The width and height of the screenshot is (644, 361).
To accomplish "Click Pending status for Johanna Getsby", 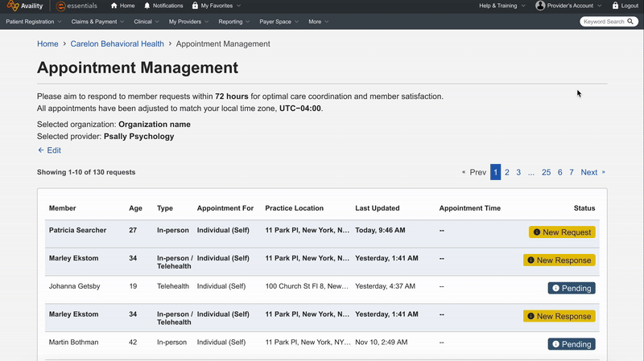I will [572, 288].
